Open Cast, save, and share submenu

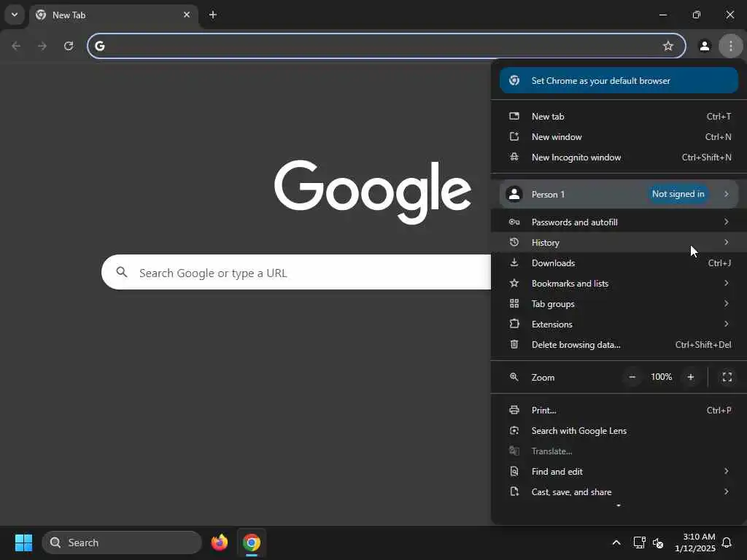[619, 492]
